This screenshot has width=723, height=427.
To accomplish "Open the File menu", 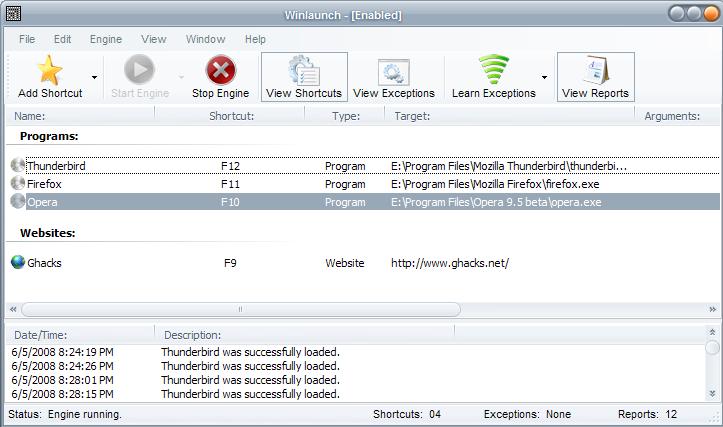I will (27, 39).
